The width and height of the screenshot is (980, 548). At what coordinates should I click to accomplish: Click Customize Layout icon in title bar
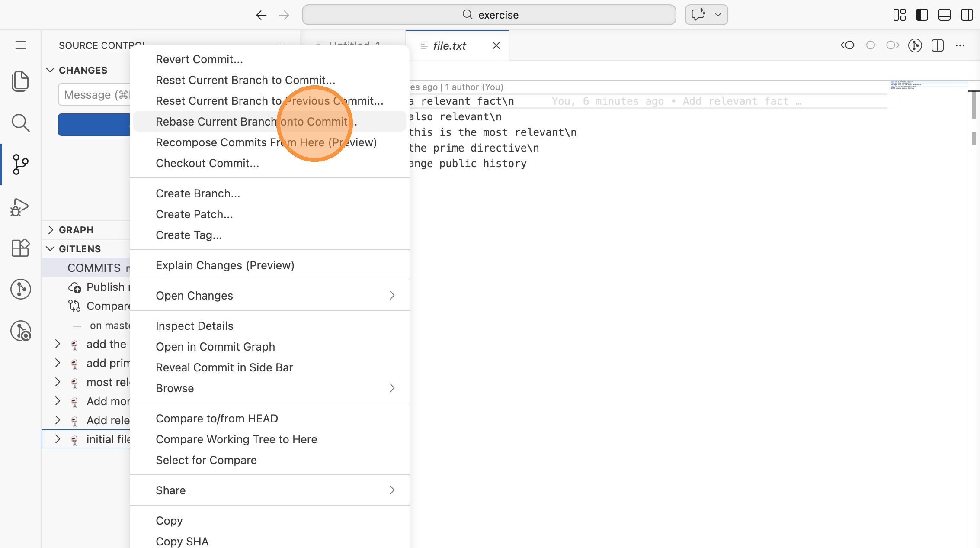(x=899, y=15)
